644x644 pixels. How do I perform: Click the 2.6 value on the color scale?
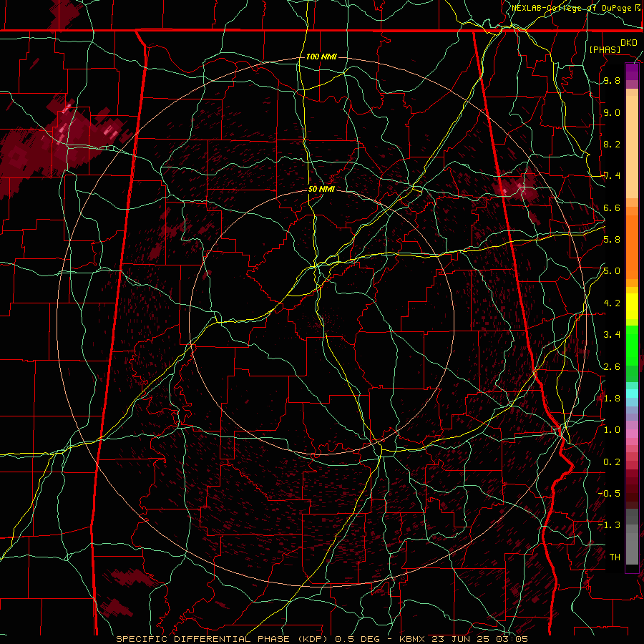pyautogui.click(x=611, y=366)
